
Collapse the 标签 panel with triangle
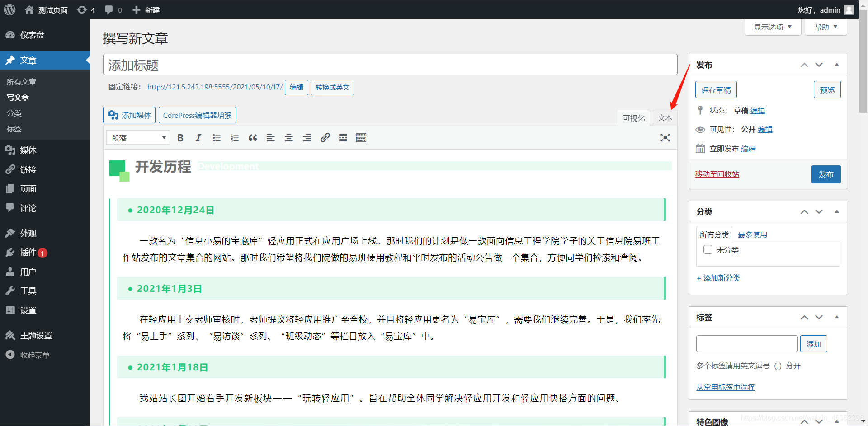point(837,317)
